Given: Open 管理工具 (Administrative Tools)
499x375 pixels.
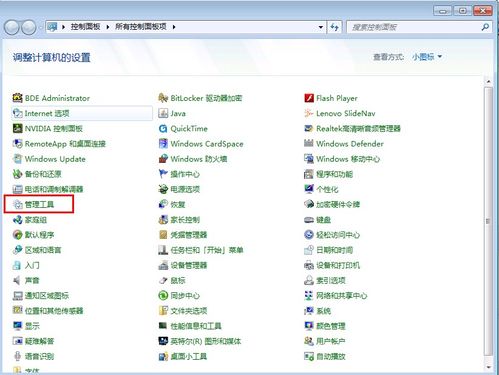Looking at the screenshot, I should 33,204.
